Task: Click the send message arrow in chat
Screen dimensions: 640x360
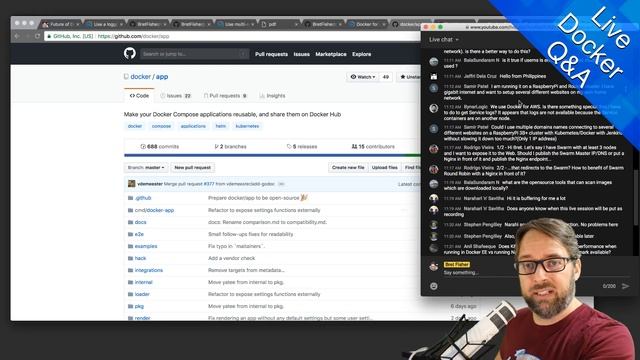Action: click(625, 286)
